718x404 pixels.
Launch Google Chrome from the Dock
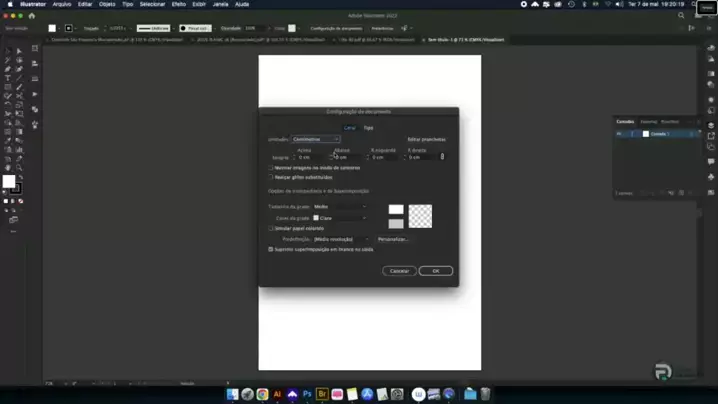(262, 395)
